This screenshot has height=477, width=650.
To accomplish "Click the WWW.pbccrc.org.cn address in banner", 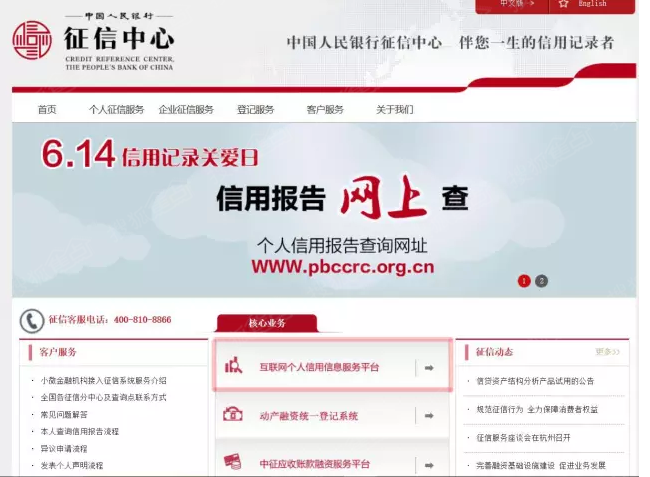I will click(x=343, y=266).
